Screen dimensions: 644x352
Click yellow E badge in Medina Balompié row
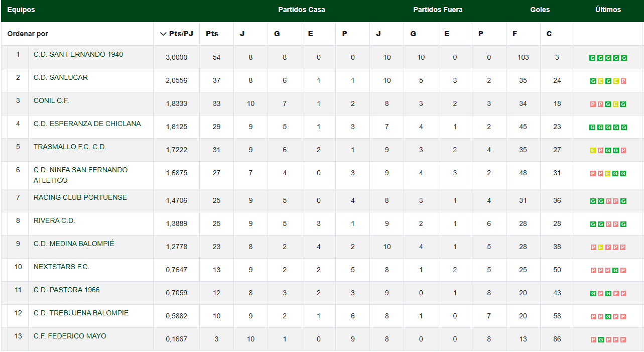pos(600,247)
